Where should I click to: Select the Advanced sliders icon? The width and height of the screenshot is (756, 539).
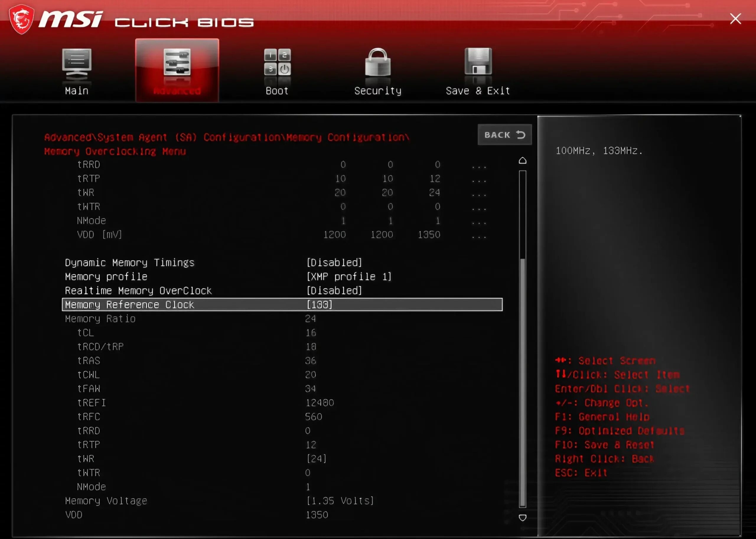177,63
